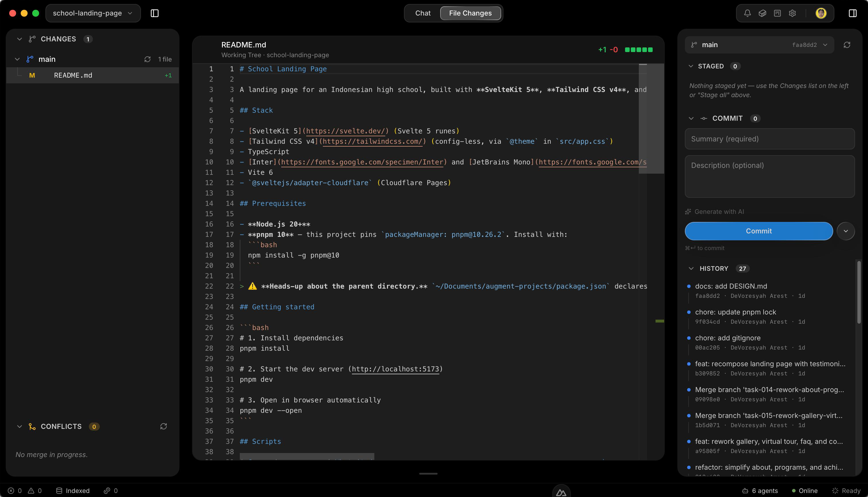Click the CHANGES branch icon
Screen dimensions: 868x497
point(32,39)
